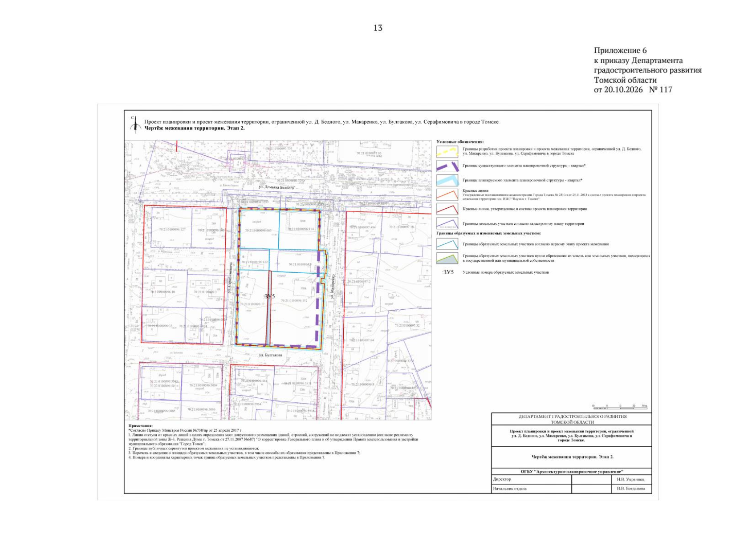Click 'ул. Демьяна Бедного' street label
756x534 pixels.
276,187
